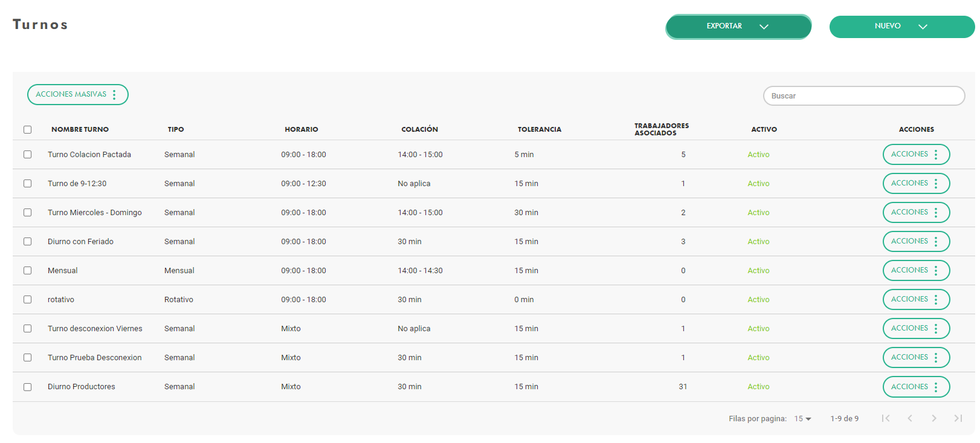This screenshot has width=980, height=443.
Task: Click the Acciones kebab icon for rotativo row
Action: point(935,300)
